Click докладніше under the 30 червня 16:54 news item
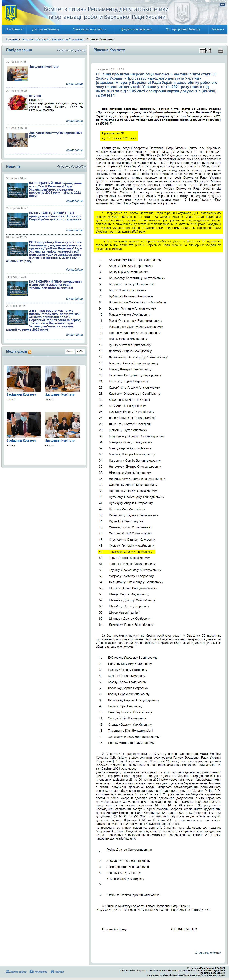Screen dimensions: 229x980 click(x=74, y=201)
